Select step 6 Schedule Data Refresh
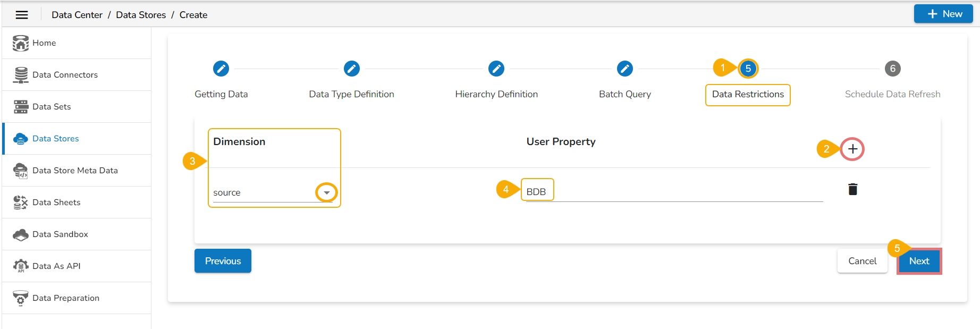Viewport: 980px width, 329px height. 892,69
